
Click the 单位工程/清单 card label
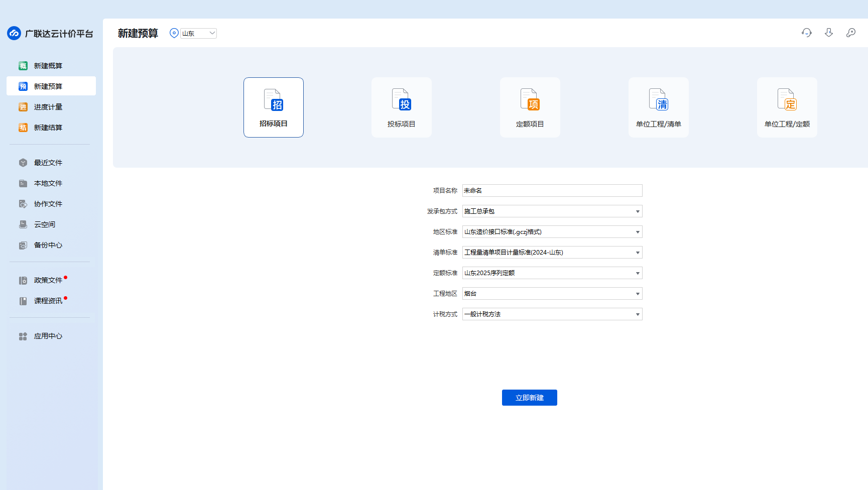coord(659,124)
